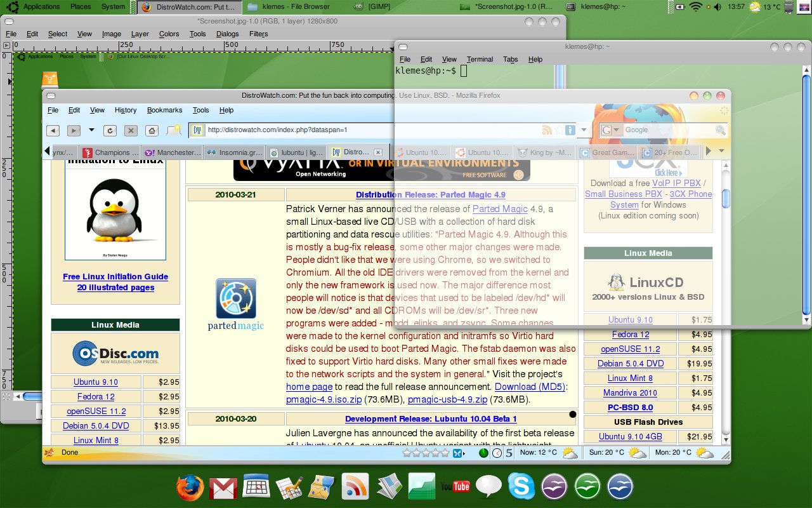Go forward in Firefox

74,130
